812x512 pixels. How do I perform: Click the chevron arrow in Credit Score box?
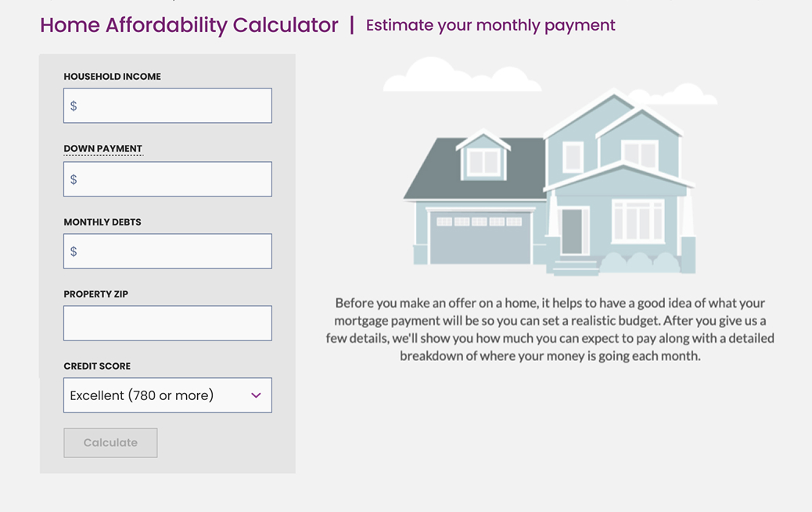(x=256, y=395)
